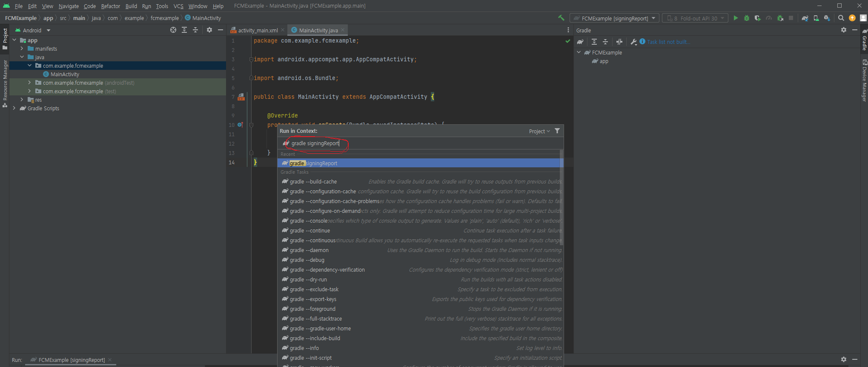Expand all in Project panel toolbar
This screenshot has height=367, width=868.
coord(184,30)
